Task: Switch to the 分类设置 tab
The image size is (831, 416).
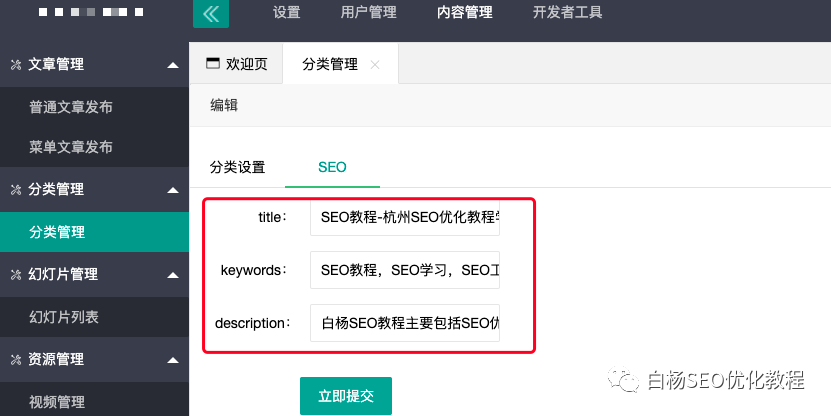Action: (237, 167)
